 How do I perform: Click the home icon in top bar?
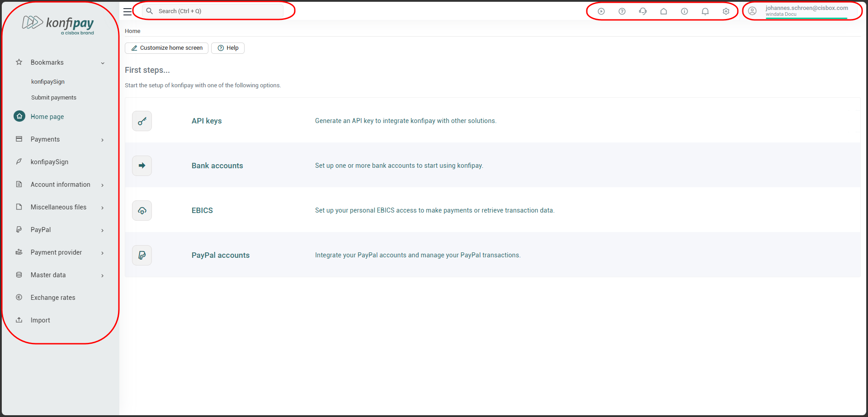664,11
